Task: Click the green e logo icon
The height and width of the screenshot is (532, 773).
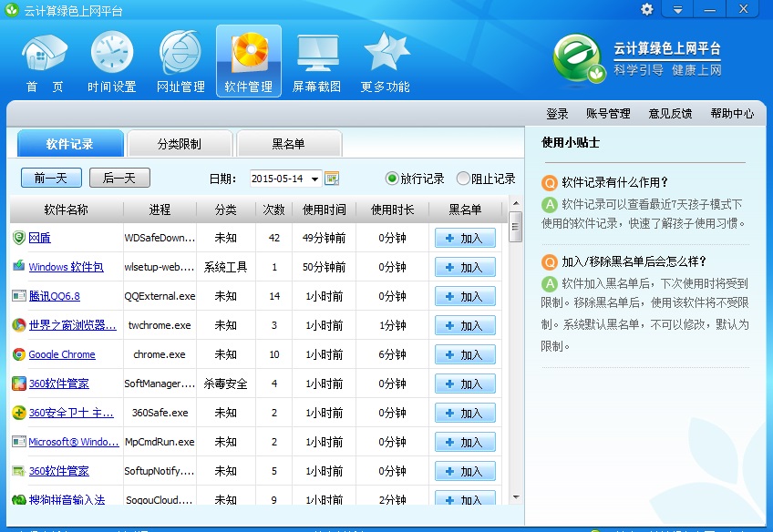Action: [x=578, y=59]
